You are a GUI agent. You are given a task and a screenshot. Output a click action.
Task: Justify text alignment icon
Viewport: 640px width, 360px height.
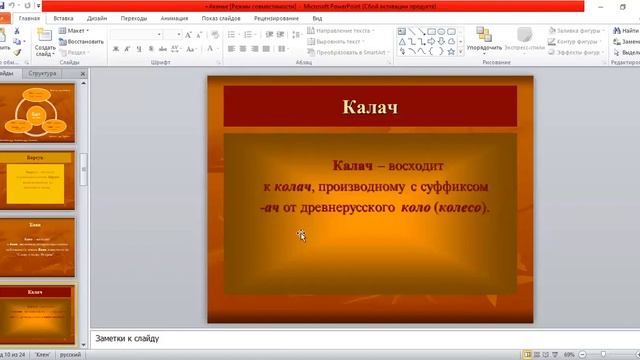[266, 49]
